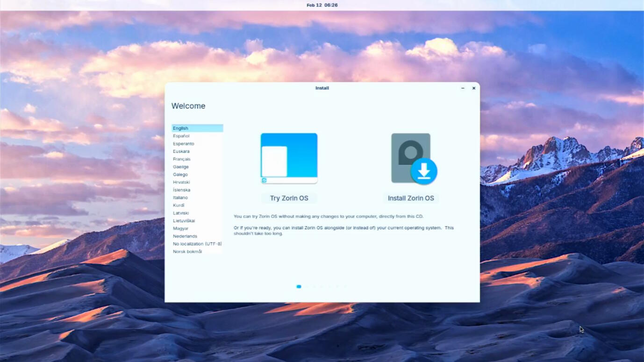The height and width of the screenshot is (362, 644).
Task: Open the clock showing Feb 12 06:26
Action: [x=322, y=5]
